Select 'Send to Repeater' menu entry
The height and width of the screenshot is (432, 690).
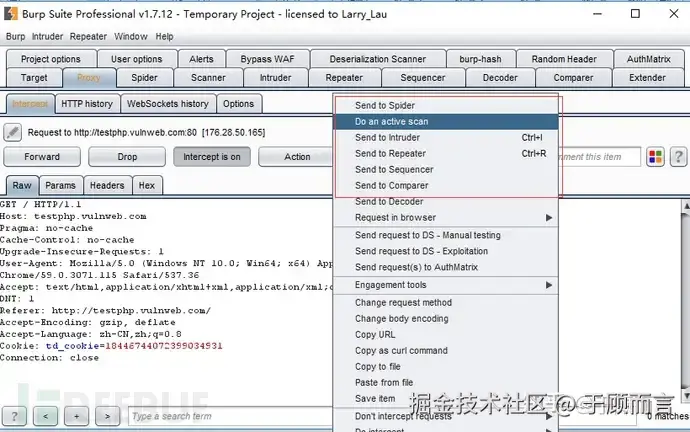445,154
